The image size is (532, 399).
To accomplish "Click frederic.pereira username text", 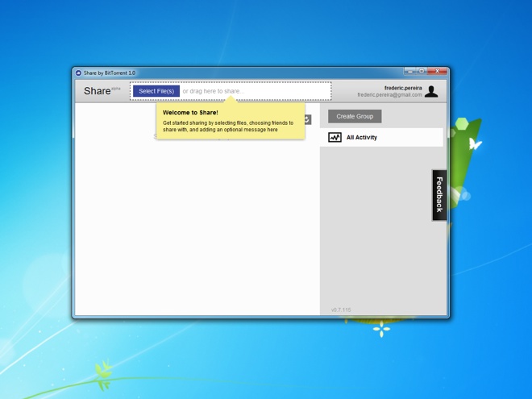I will (403, 88).
